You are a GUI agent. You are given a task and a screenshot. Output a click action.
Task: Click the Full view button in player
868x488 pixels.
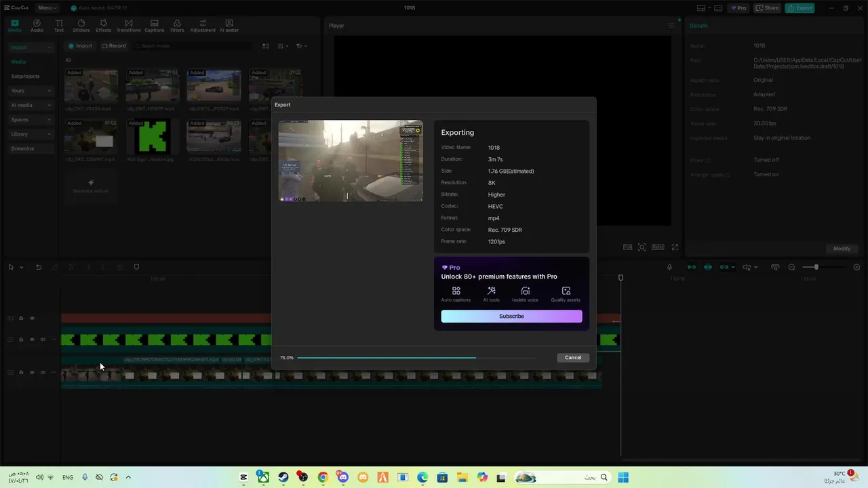(x=628, y=247)
